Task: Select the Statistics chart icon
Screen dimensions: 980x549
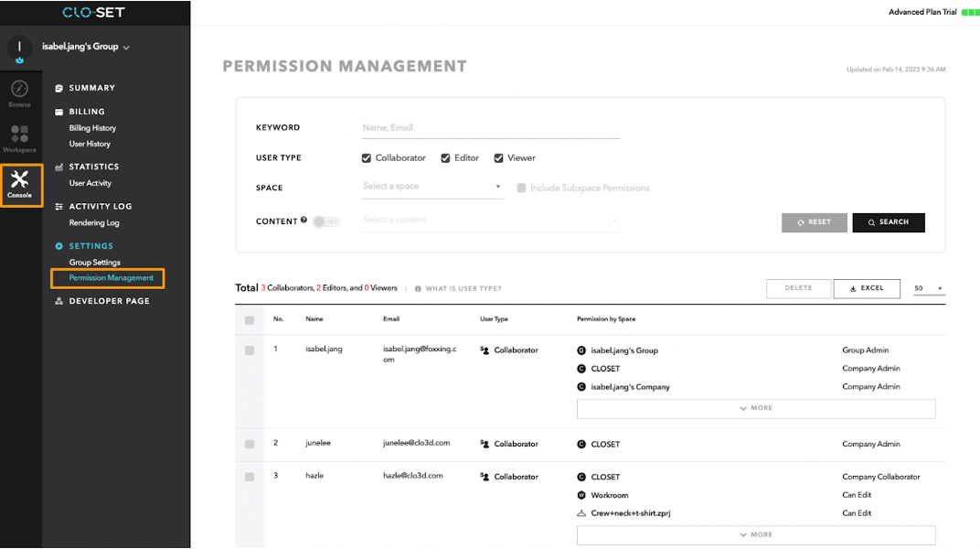Action: (59, 166)
